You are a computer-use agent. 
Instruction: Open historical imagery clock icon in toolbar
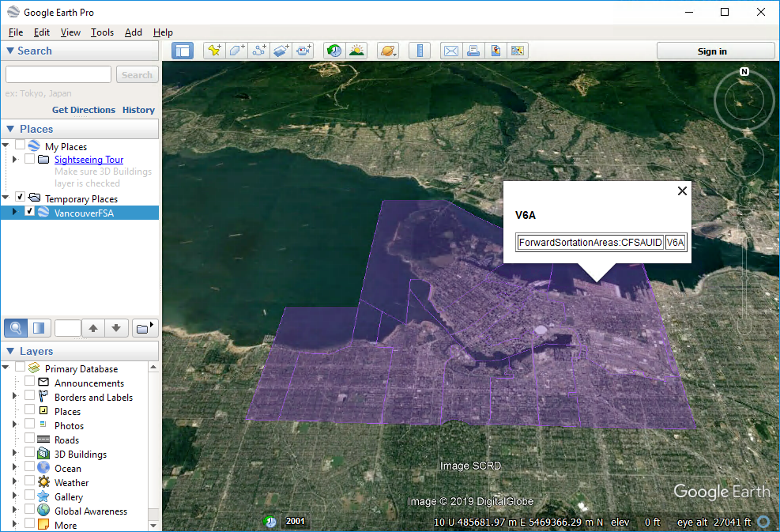point(334,51)
